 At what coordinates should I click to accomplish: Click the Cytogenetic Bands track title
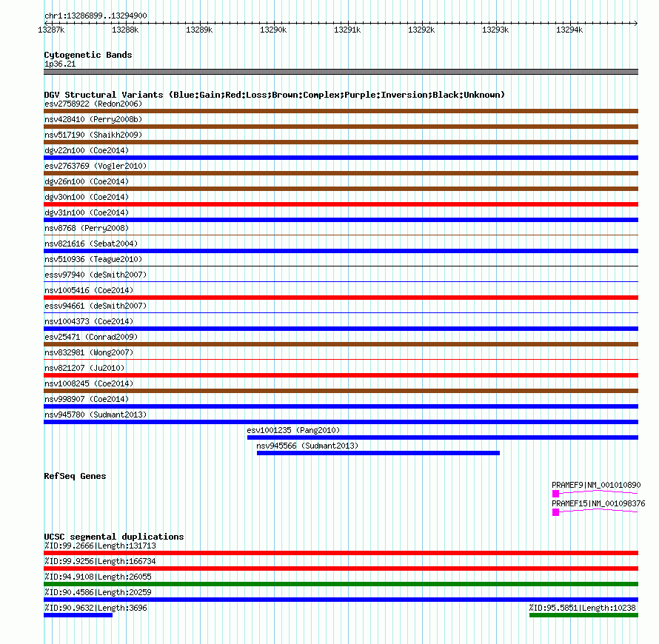[88, 55]
